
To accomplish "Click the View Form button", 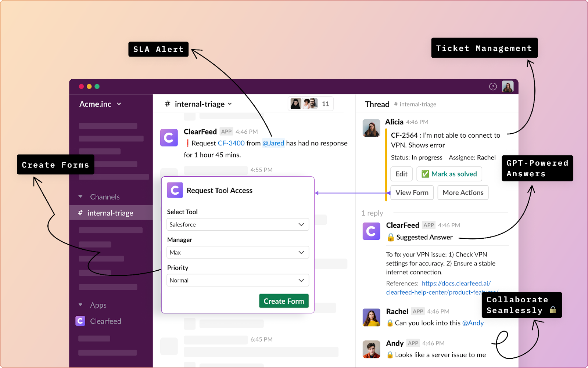I will 412,192.
